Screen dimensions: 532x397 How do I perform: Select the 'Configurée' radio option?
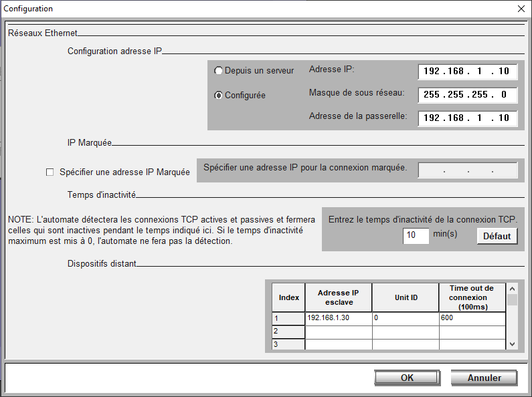tap(219, 96)
